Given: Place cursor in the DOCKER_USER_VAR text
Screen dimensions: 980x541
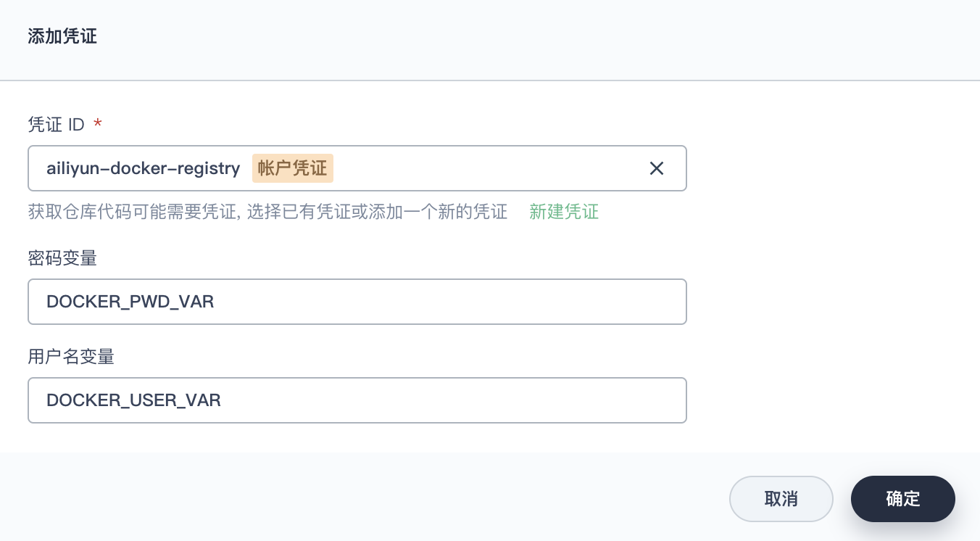Looking at the screenshot, I should coord(133,400).
